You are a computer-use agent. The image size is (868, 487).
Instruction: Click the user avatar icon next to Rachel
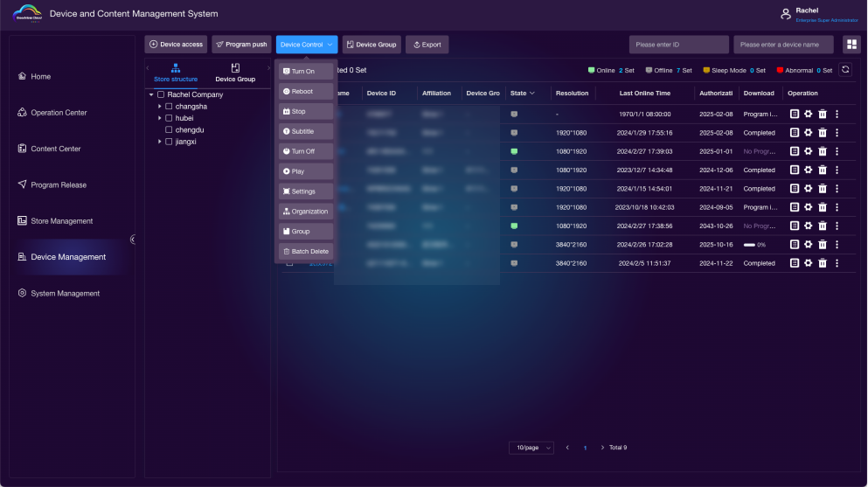point(786,14)
